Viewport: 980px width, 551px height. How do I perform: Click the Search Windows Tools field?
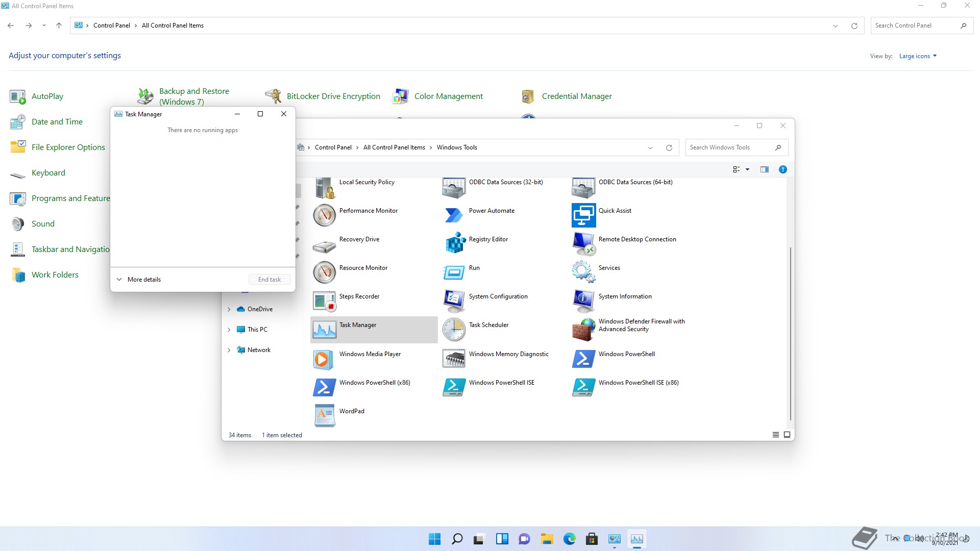(x=737, y=147)
